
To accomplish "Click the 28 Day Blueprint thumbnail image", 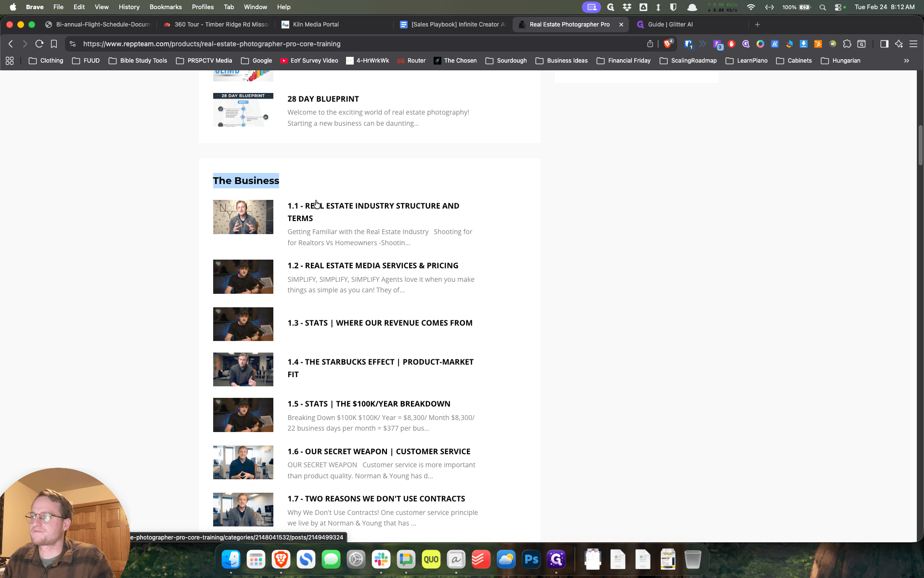I will coord(243,110).
